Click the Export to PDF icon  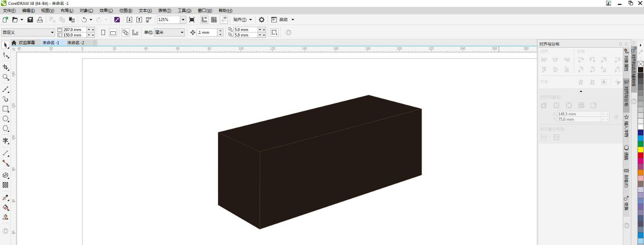click(149, 20)
